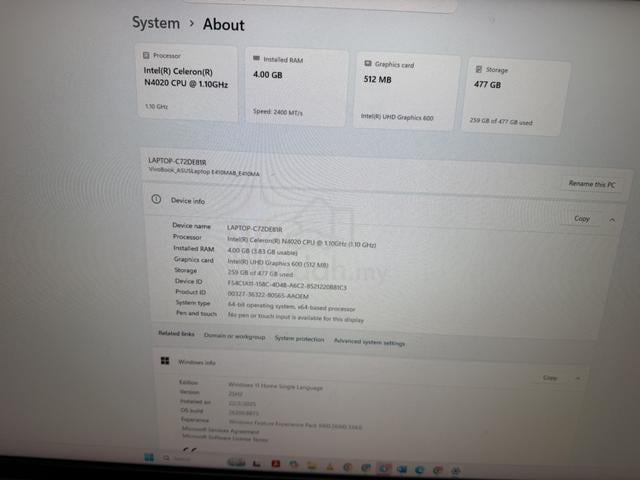Click the Storage 477 GB card

click(x=516, y=97)
